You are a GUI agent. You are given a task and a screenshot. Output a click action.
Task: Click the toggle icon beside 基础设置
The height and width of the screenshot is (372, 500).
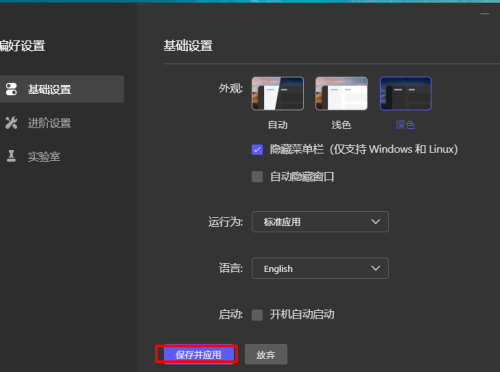coord(11,89)
